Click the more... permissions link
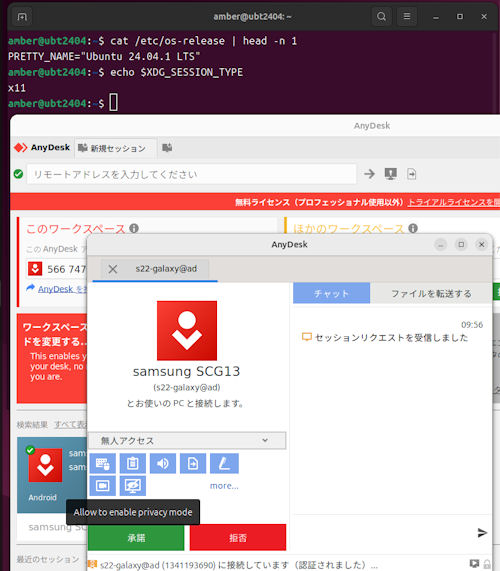This screenshot has width=500, height=571. pyautogui.click(x=224, y=486)
